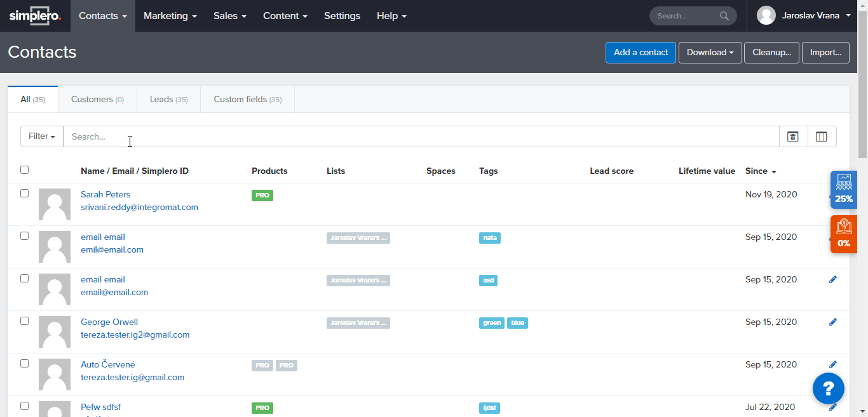Screen dimensions: 868x417
Task: Select the George Orwell checkbox
Action: (x=24, y=321)
